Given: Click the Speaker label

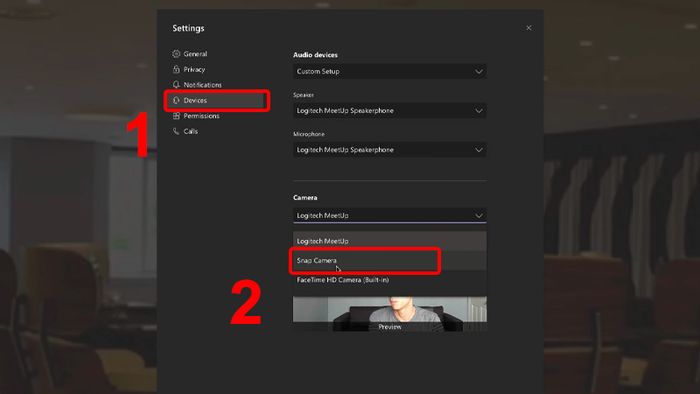Looking at the screenshot, I should (x=304, y=95).
